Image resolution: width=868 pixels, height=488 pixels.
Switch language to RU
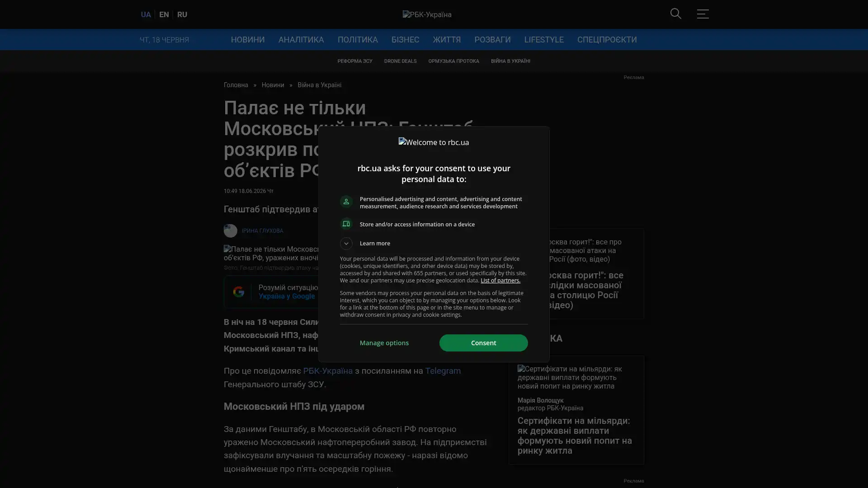(x=182, y=14)
